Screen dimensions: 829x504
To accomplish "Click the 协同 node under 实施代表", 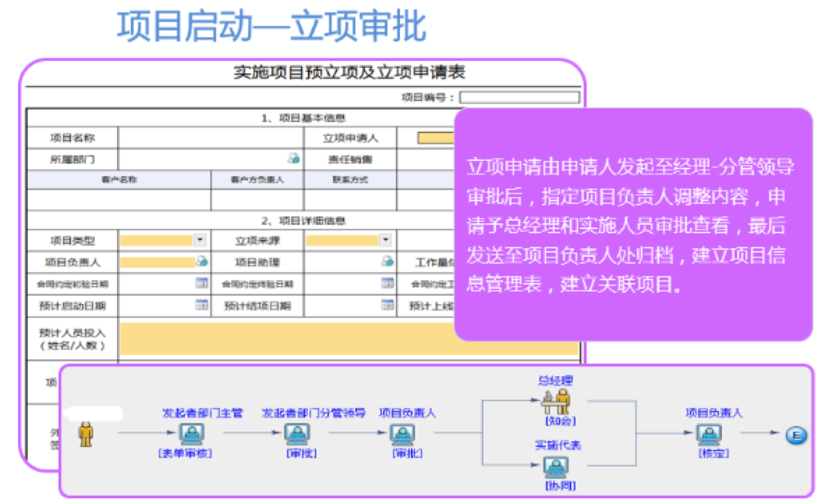I will click(555, 465).
